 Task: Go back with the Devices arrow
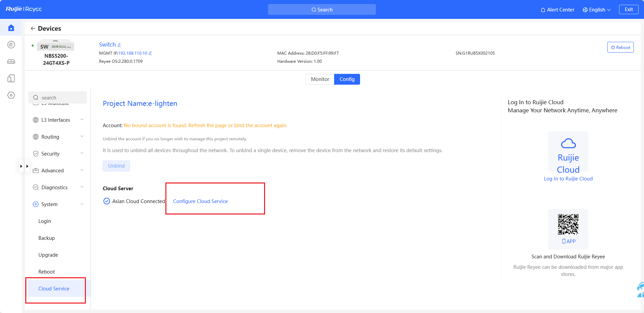[33, 28]
